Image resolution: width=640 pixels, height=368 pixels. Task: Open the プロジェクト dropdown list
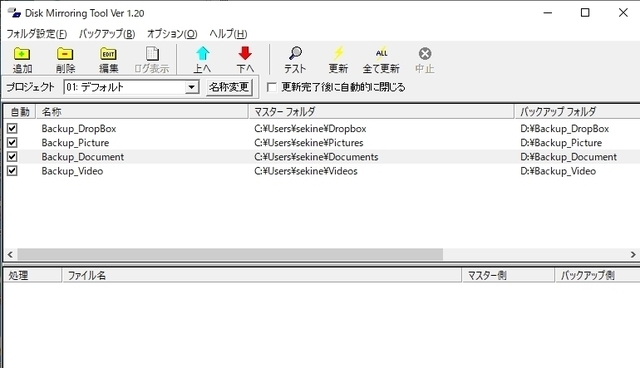click(x=191, y=87)
